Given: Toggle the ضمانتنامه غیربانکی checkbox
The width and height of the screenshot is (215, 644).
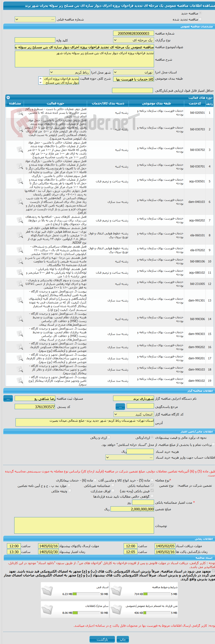Looking at the screenshot, I should click(113, 485).
